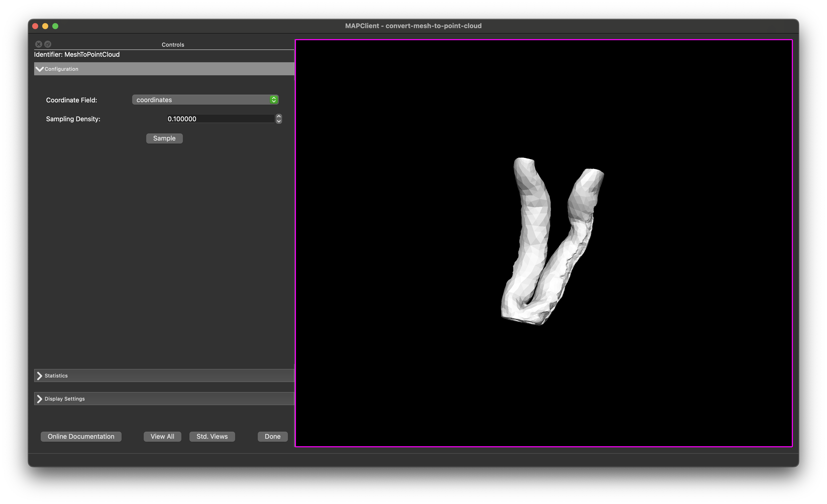Click Done to finish the step
Viewport: 827px width, 504px height.
(273, 436)
